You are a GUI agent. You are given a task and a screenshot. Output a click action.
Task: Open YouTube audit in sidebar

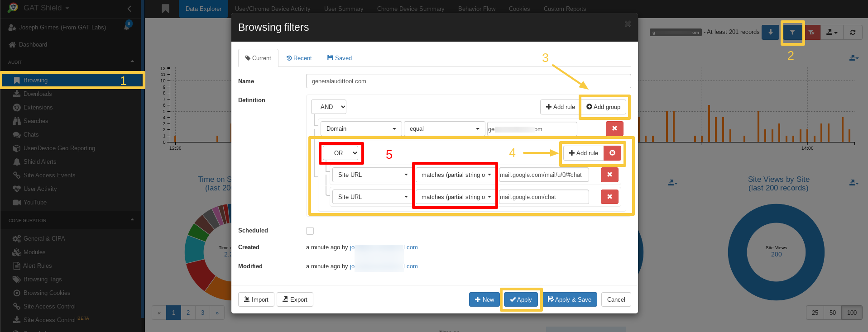(35, 202)
